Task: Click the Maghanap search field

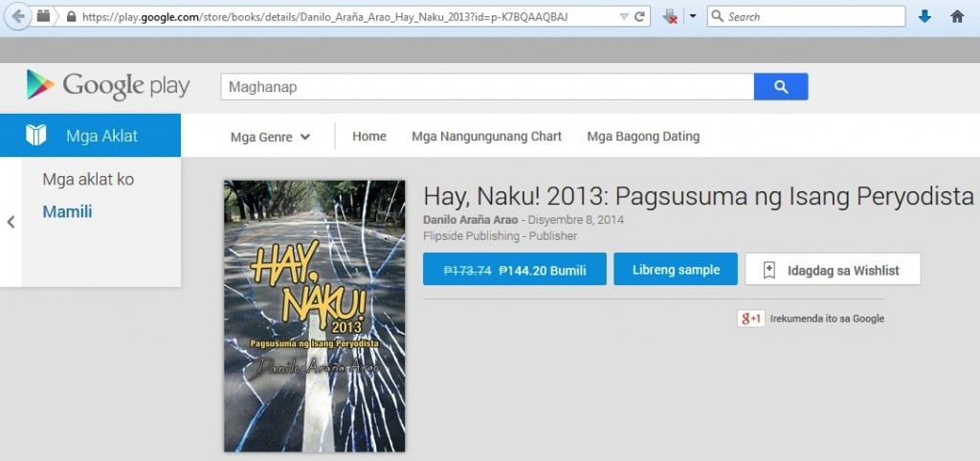Action: coord(487,87)
